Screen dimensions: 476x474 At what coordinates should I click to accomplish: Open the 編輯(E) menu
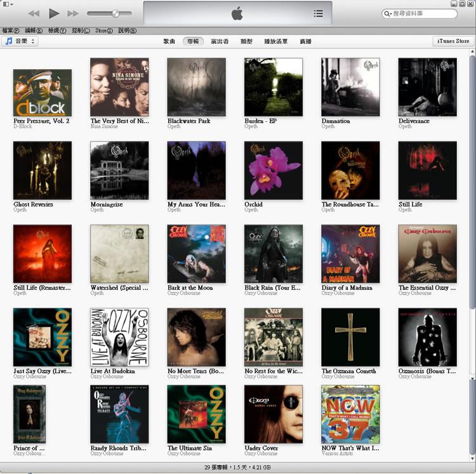coord(34,30)
